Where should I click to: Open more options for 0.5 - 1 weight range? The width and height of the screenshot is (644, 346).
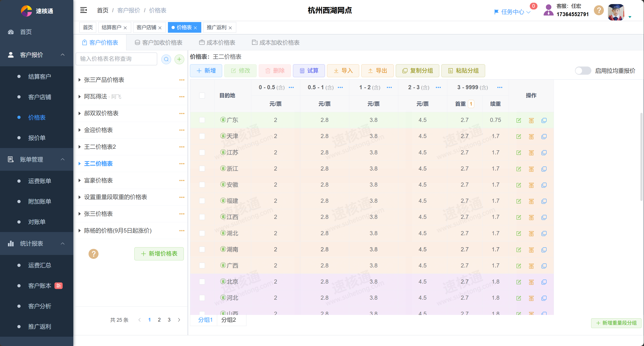340,87
